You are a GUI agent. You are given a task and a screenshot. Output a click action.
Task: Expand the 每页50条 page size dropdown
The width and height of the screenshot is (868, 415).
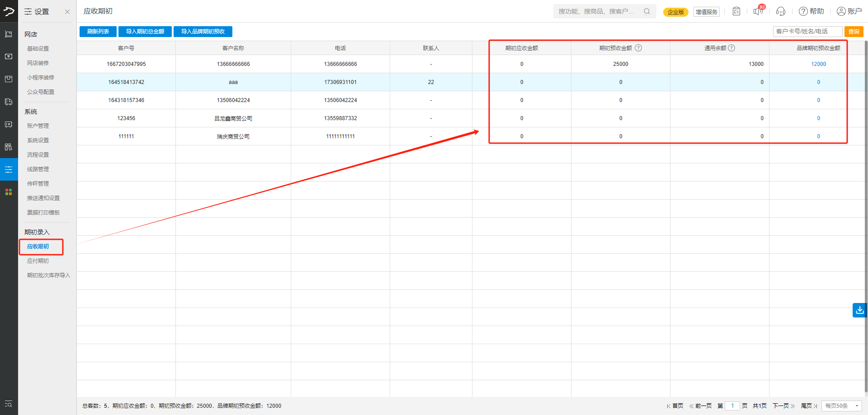[842, 406]
